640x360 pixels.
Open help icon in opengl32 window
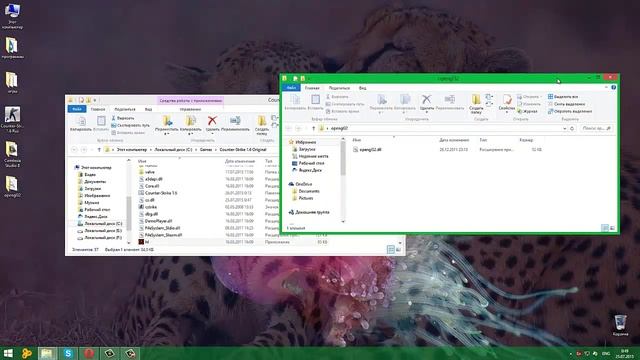coord(613,87)
